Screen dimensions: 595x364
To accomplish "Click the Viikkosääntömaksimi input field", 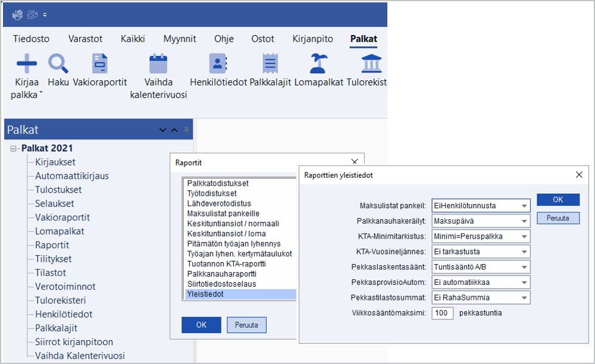I will pyautogui.click(x=442, y=313).
